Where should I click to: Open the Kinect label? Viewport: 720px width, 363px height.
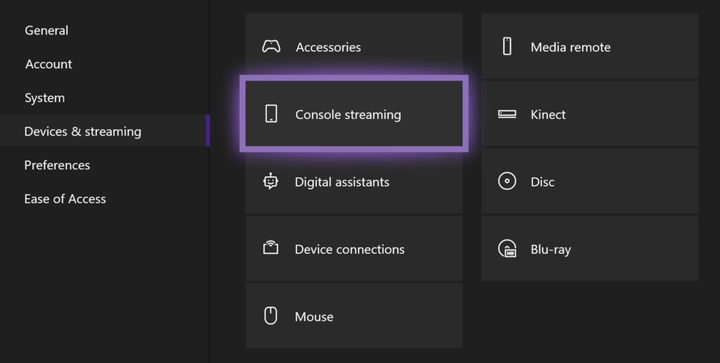548,114
